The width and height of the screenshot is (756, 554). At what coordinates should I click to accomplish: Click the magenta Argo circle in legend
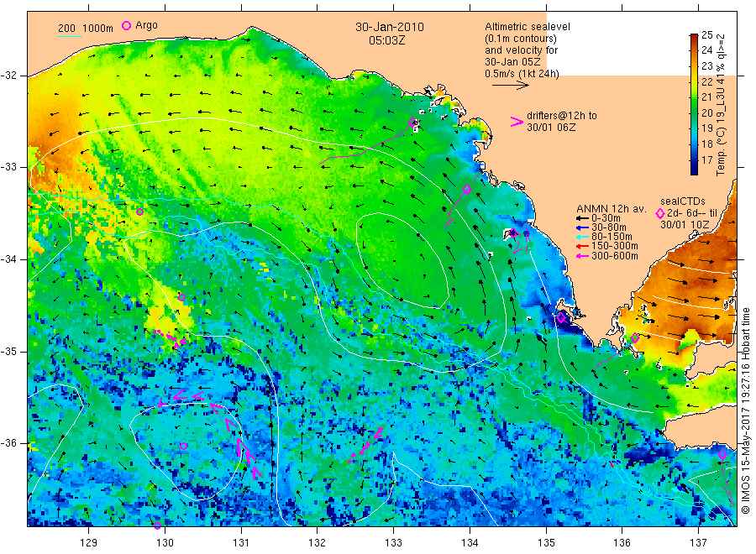[x=126, y=25]
